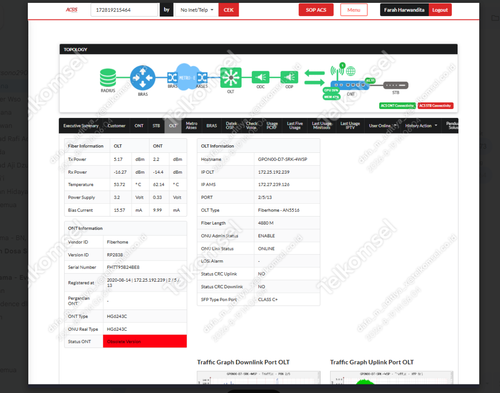Click the OLT Tx Power value 5.17

coord(118,159)
